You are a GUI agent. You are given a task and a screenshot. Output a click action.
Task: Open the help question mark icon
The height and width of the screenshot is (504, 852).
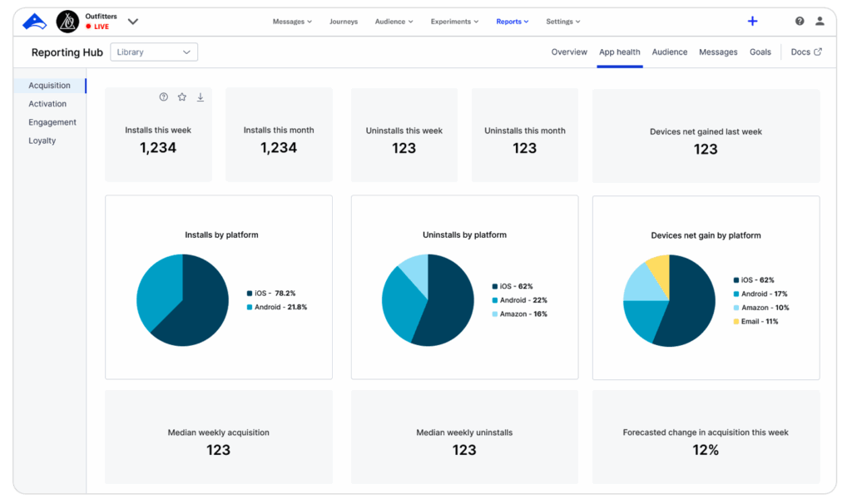tap(800, 22)
